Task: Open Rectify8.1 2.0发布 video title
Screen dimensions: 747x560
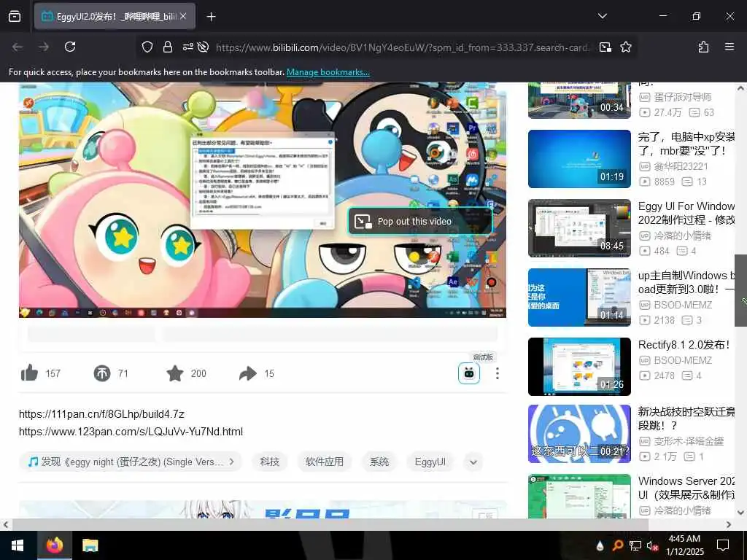Action: 684,345
